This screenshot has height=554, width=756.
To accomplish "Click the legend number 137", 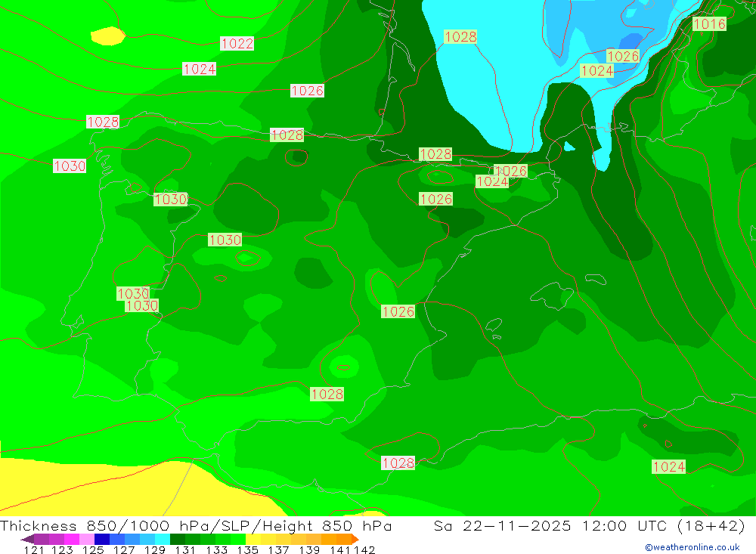I will (x=278, y=549).
